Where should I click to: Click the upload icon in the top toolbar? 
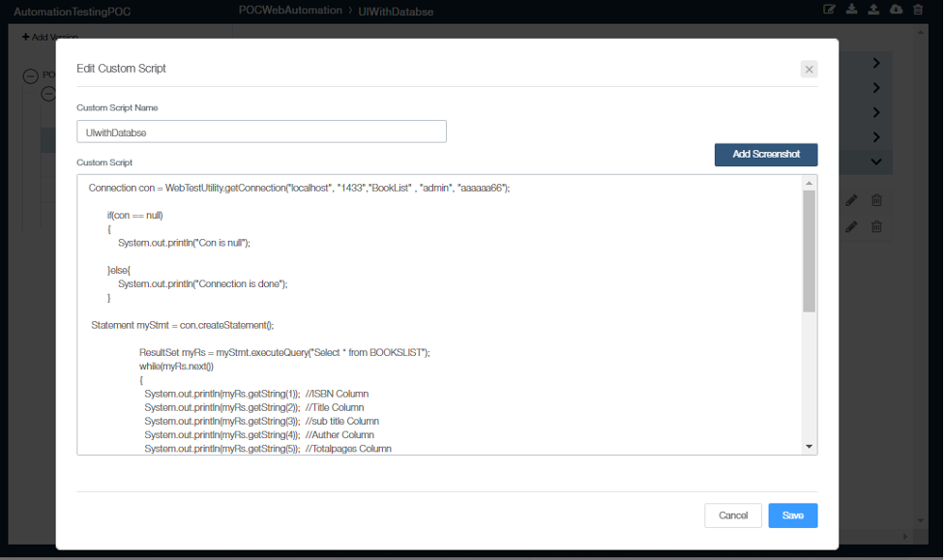point(874,9)
